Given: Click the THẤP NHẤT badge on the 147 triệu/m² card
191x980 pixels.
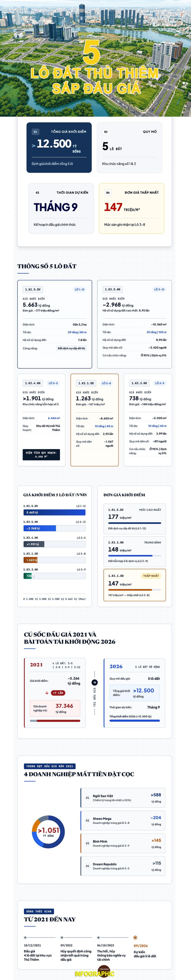Looking at the screenshot, I should click(151, 576).
